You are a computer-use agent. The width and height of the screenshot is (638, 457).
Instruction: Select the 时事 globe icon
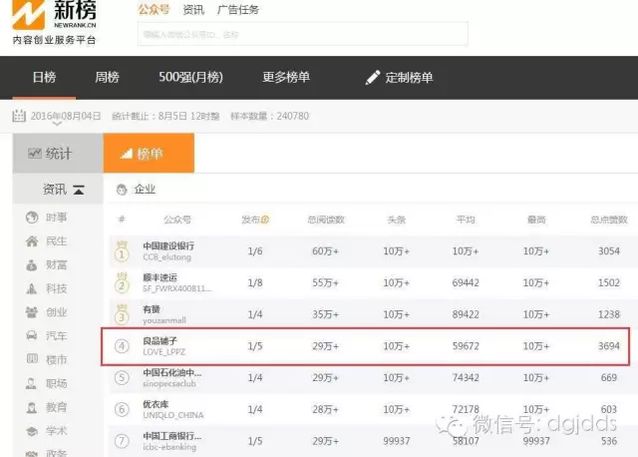(32, 217)
